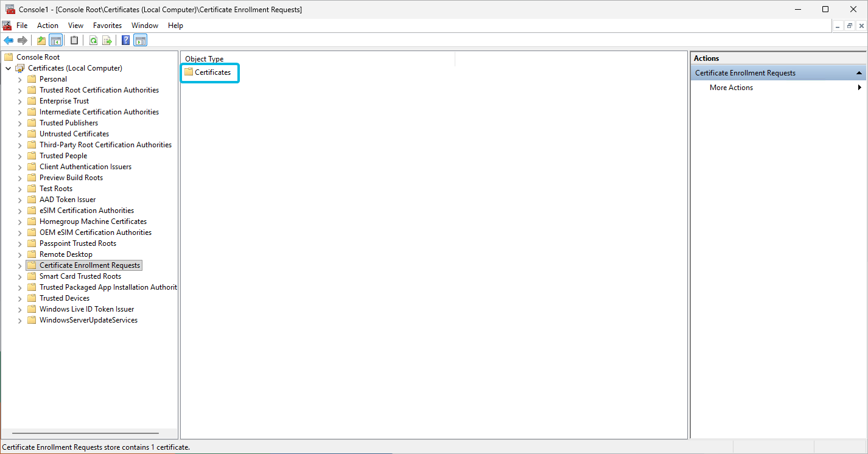Click the folder icon beside Test Roots
The image size is (868, 454).
pyautogui.click(x=32, y=189)
